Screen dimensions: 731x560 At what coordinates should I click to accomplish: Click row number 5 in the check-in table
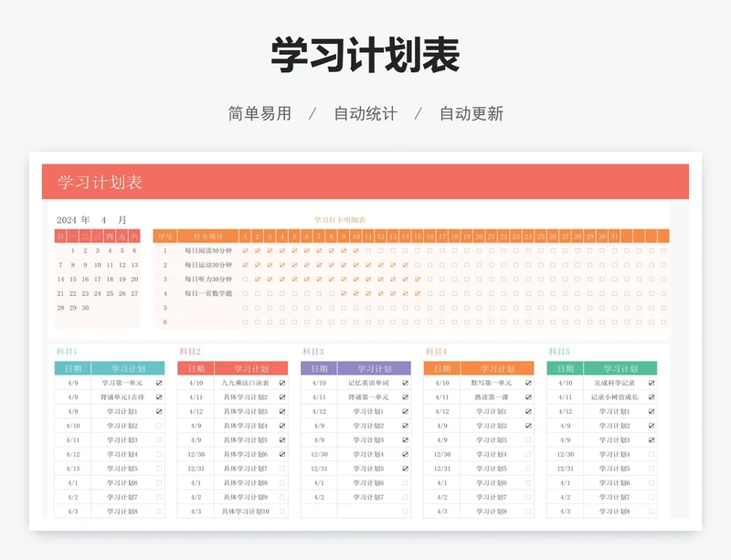click(x=165, y=308)
